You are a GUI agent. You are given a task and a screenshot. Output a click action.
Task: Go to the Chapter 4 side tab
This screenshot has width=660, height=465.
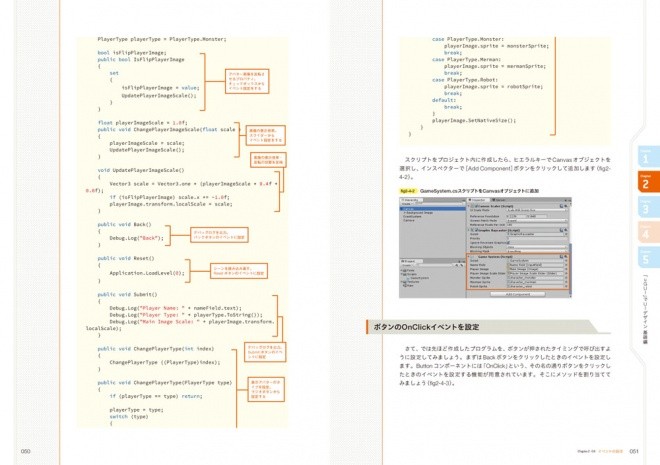pos(649,232)
